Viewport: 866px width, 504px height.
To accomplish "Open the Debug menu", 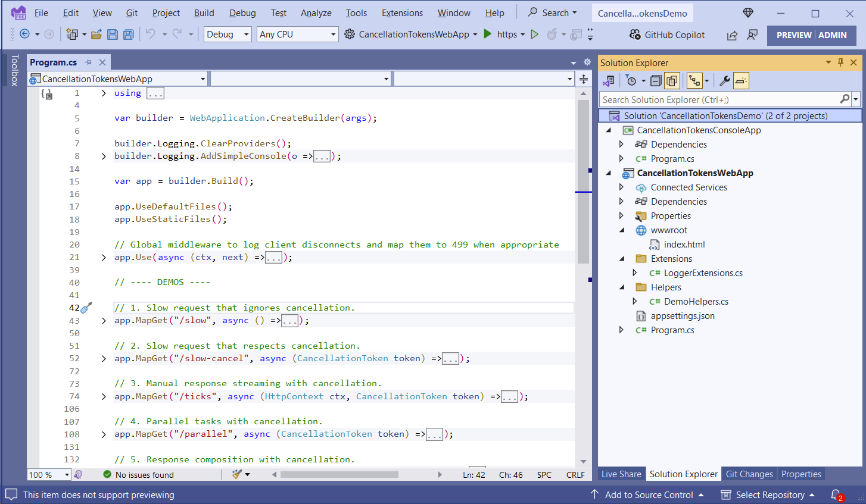I will click(242, 12).
